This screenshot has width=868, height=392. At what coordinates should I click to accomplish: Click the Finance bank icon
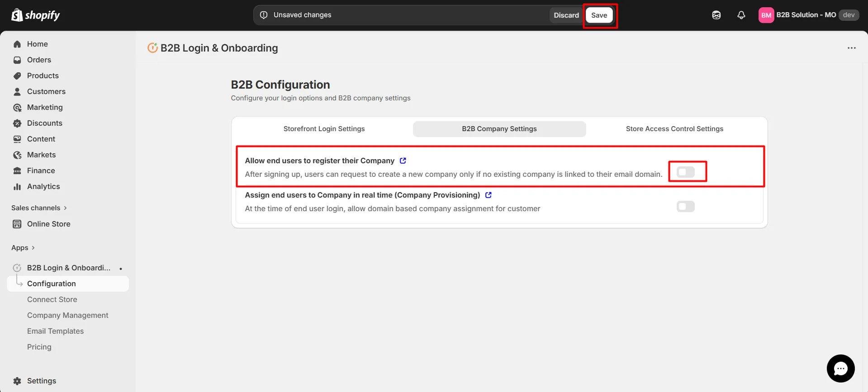(17, 170)
